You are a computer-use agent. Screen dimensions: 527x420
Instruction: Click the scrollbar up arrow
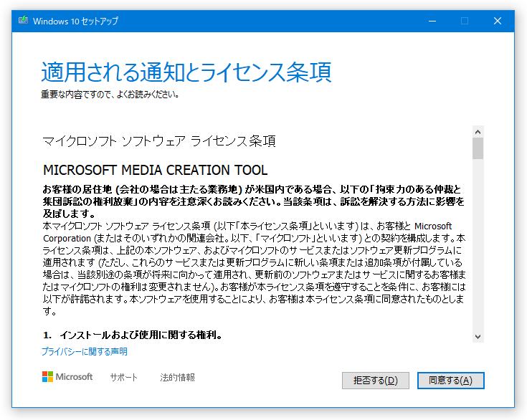tap(478, 132)
